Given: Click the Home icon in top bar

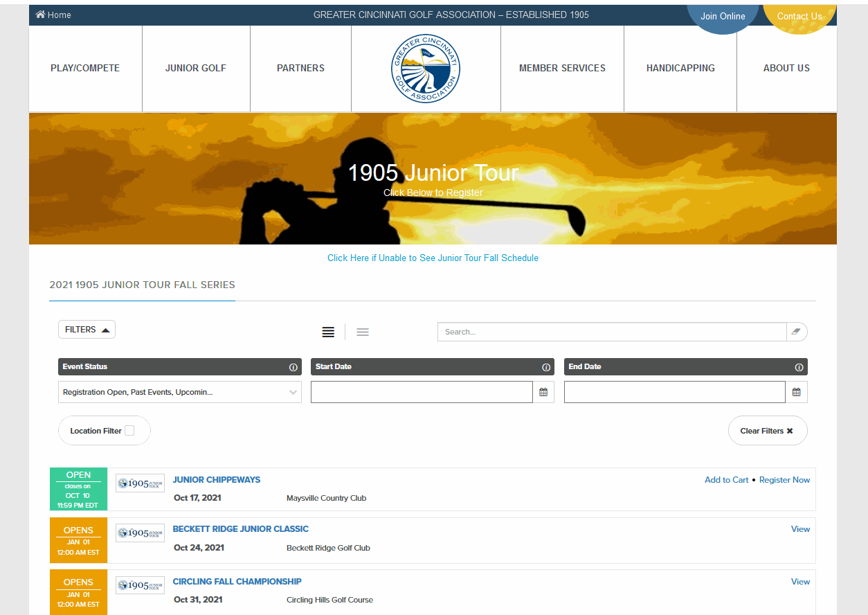Looking at the screenshot, I should tap(40, 15).
